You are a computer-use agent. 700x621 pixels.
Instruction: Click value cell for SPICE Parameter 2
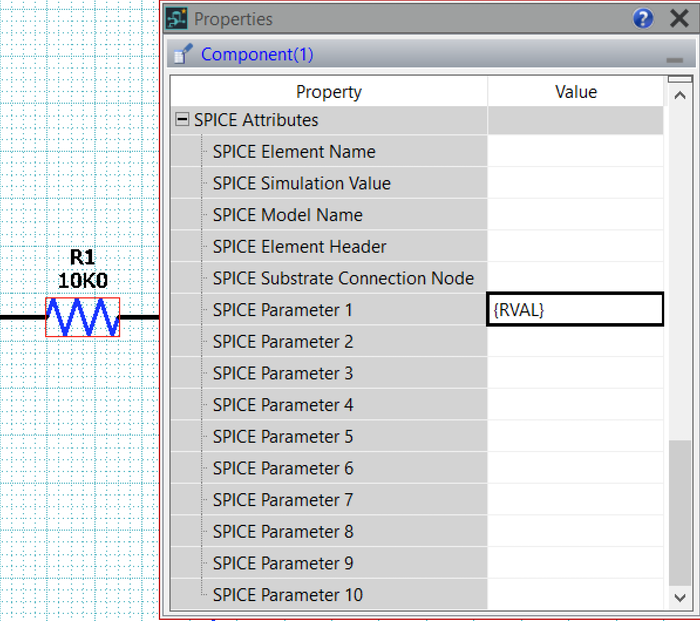[x=575, y=342]
